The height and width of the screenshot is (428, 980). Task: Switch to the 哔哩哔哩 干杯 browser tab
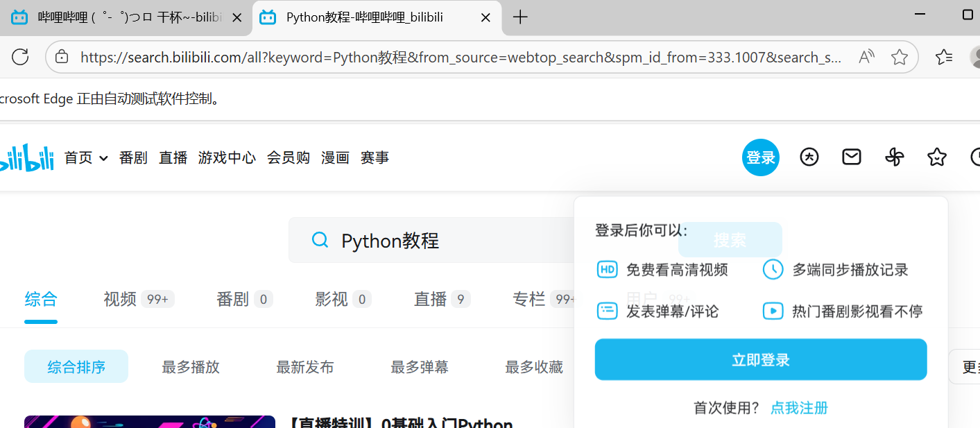tap(126, 17)
